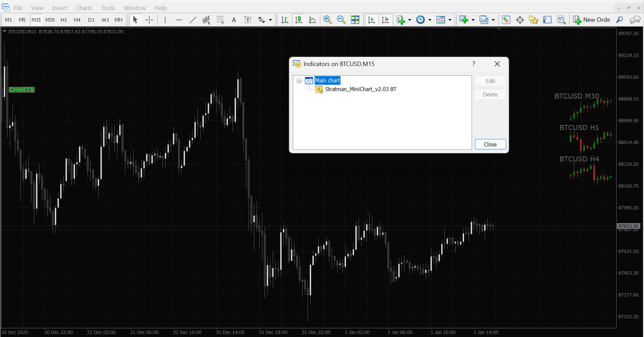Click the green CHARTS label

tap(21, 90)
